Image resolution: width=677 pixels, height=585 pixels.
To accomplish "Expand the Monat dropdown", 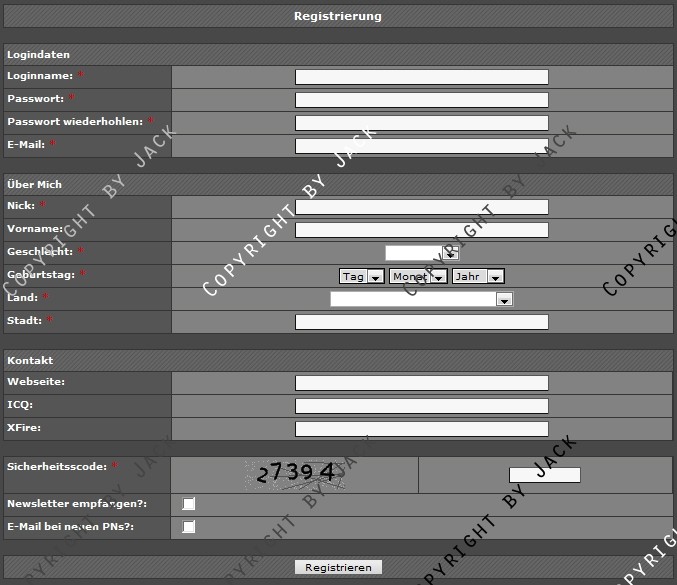I will point(418,276).
